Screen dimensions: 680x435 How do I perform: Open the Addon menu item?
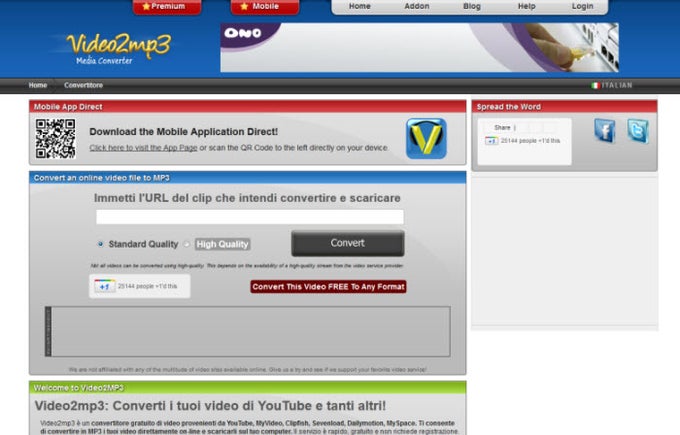point(417,7)
